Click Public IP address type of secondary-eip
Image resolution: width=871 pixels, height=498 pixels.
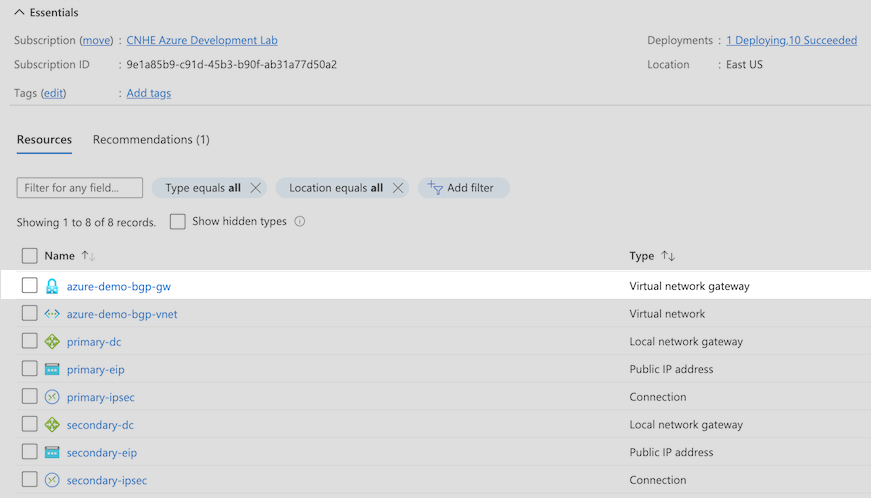click(671, 452)
